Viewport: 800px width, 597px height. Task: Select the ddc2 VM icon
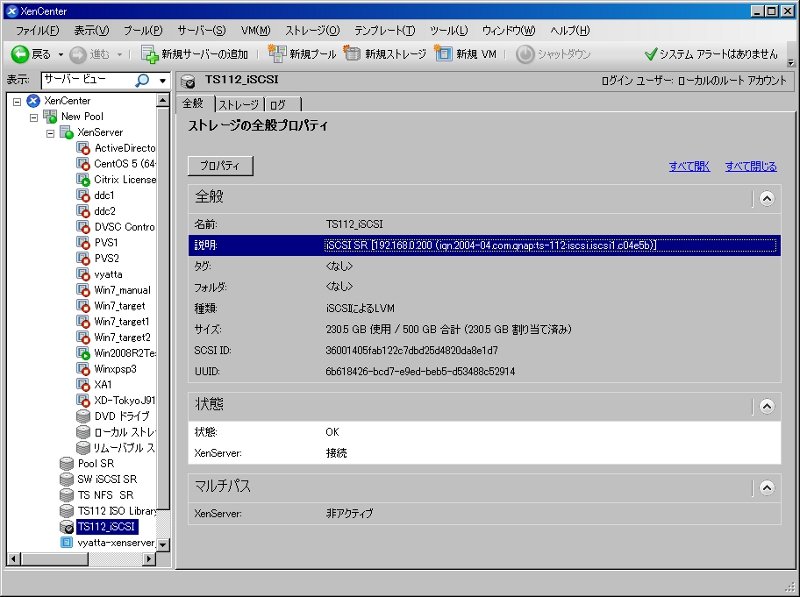(83, 212)
